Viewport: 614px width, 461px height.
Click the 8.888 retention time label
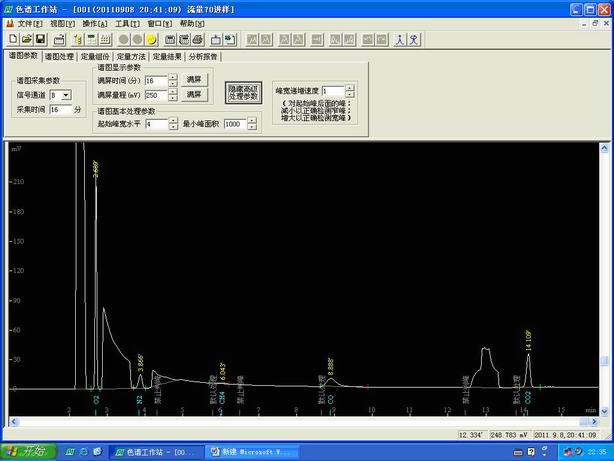click(331, 367)
